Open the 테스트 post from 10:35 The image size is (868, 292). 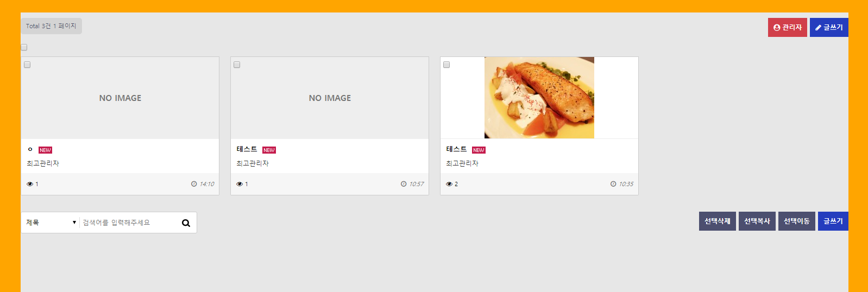(x=457, y=149)
